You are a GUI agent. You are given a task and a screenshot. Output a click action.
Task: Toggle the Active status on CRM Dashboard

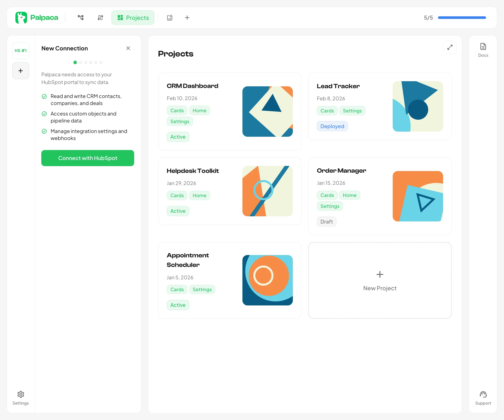(x=178, y=136)
